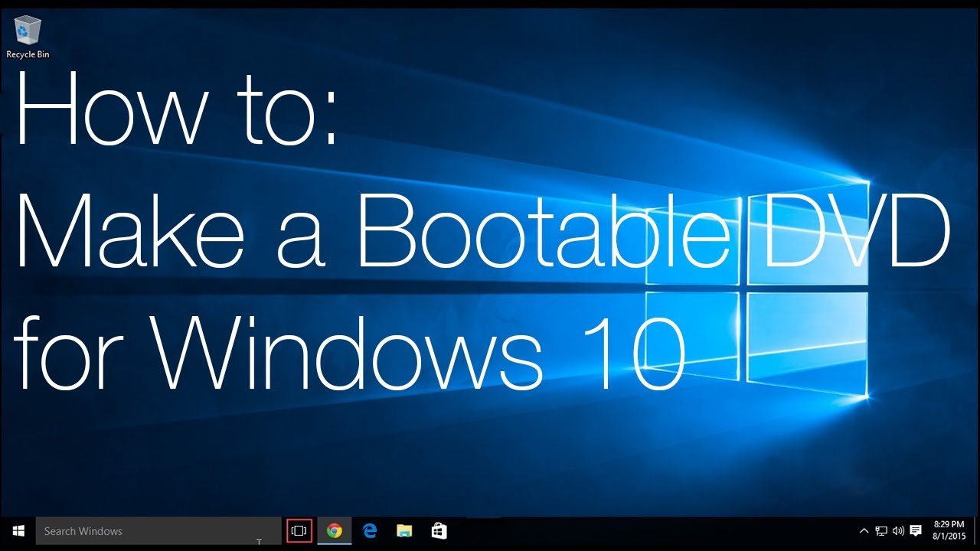
Task: Select the Recycle Bin desktop icon
Action: coord(28,37)
